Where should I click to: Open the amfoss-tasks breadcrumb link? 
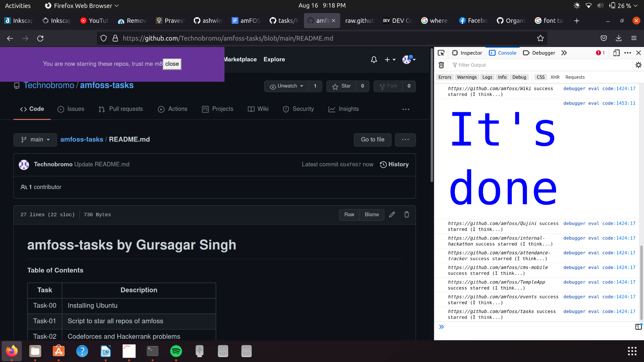(82, 139)
